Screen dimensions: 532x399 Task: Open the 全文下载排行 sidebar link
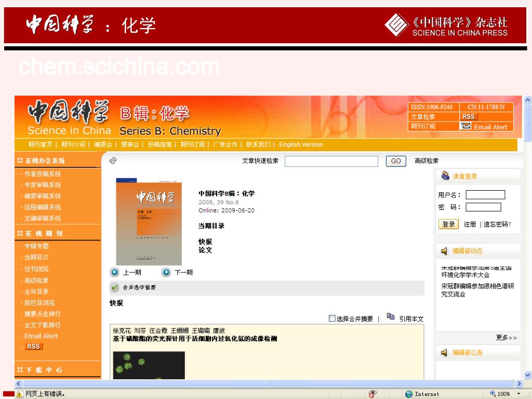point(43,325)
